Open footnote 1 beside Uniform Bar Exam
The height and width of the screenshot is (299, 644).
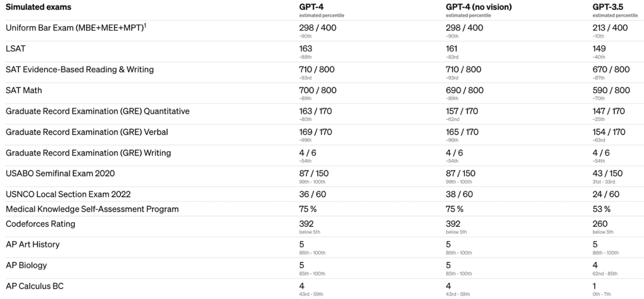coord(145,25)
